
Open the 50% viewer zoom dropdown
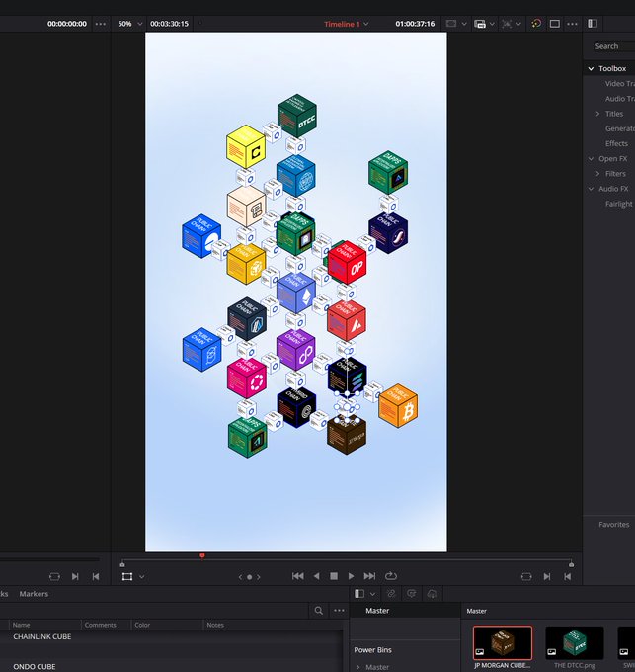129,24
